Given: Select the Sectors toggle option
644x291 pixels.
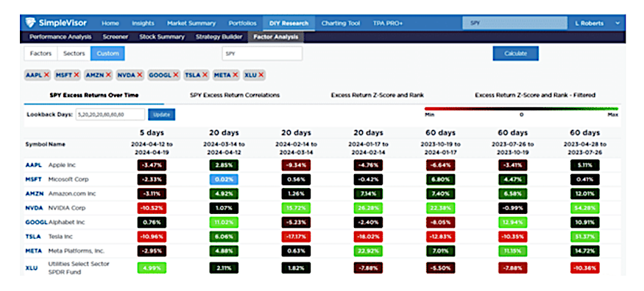Looking at the screenshot, I should click(x=74, y=54).
